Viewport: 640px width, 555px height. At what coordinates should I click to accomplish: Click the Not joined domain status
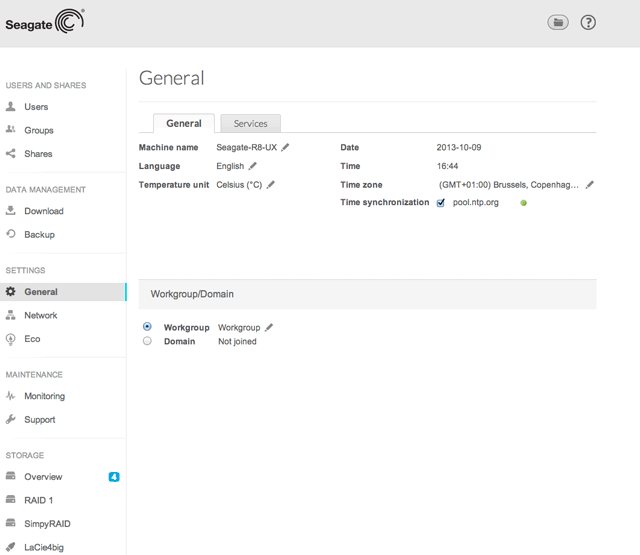237,341
